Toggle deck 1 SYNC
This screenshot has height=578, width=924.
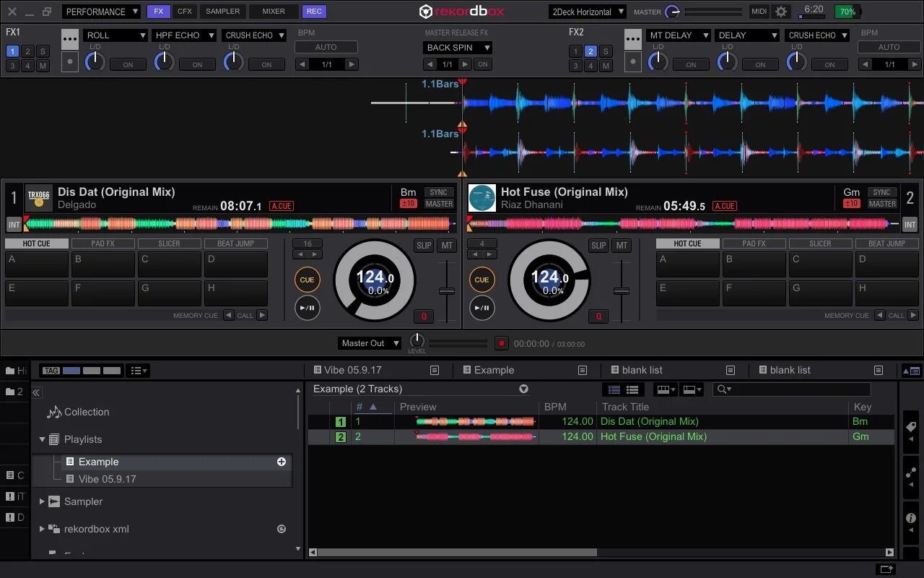pos(439,192)
